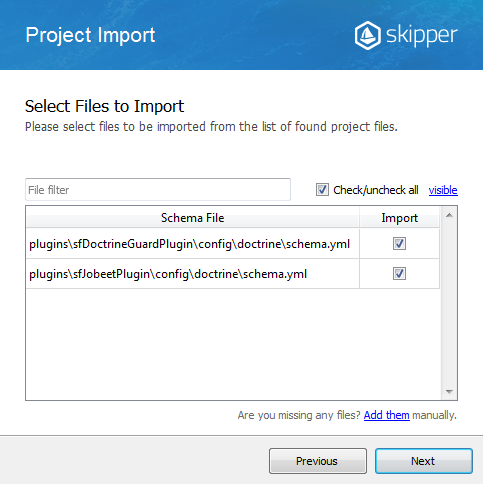The height and width of the screenshot is (484, 483).
Task: Select the sfJobeetPlugin schema.yml row
Action: 233,274
